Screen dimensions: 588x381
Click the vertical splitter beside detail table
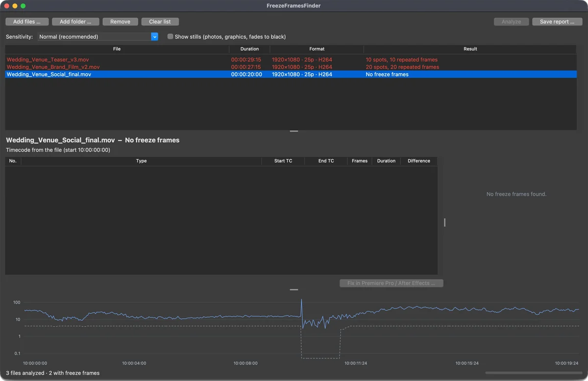coord(445,223)
